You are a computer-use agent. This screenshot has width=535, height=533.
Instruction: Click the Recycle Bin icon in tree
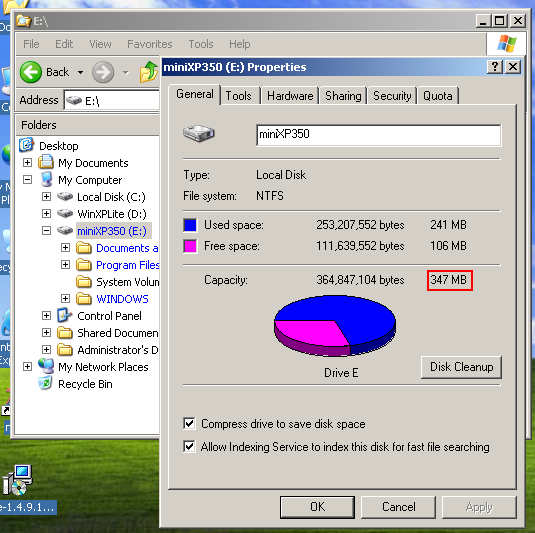pos(45,383)
